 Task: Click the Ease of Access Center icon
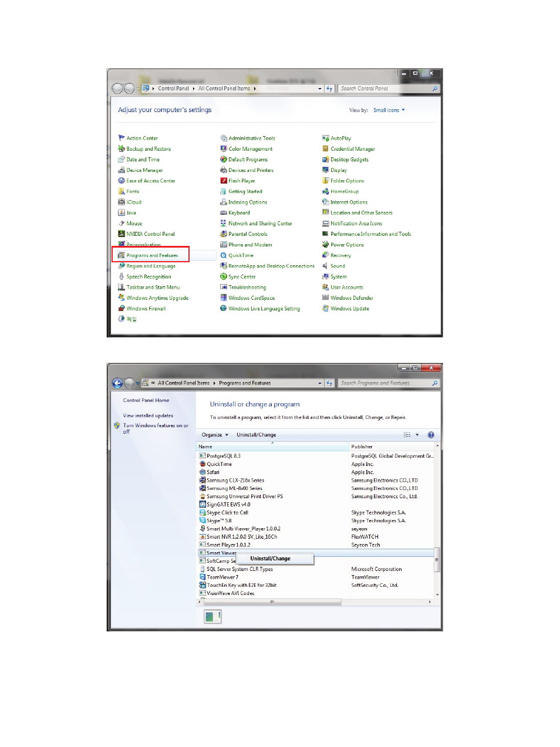[122, 181]
